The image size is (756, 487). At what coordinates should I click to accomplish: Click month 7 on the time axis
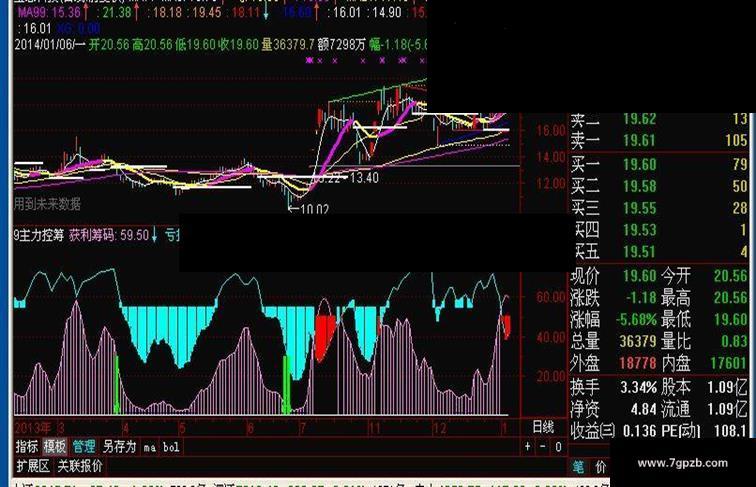click(x=302, y=428)
